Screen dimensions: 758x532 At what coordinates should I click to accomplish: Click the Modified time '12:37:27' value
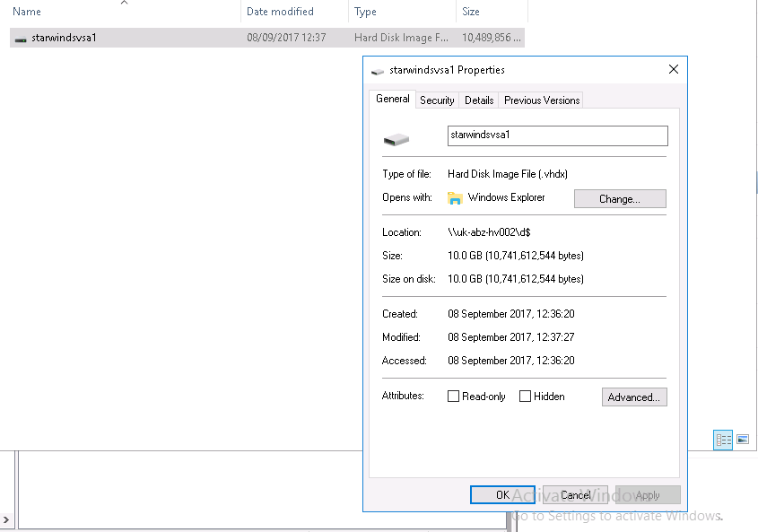pyautogui.click(x=555, y=337)
